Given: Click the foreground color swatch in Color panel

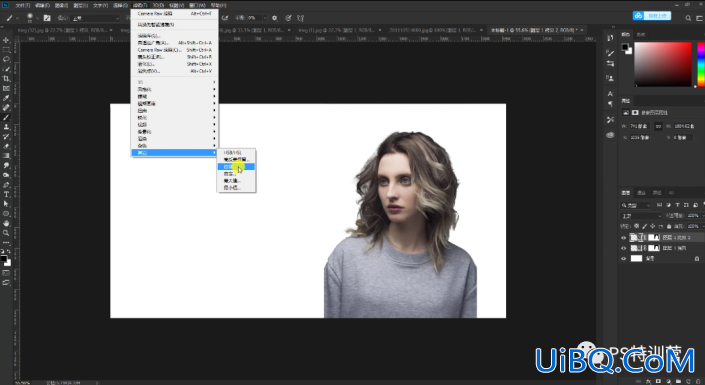Looking at the screenshot, I should point(625,47).
